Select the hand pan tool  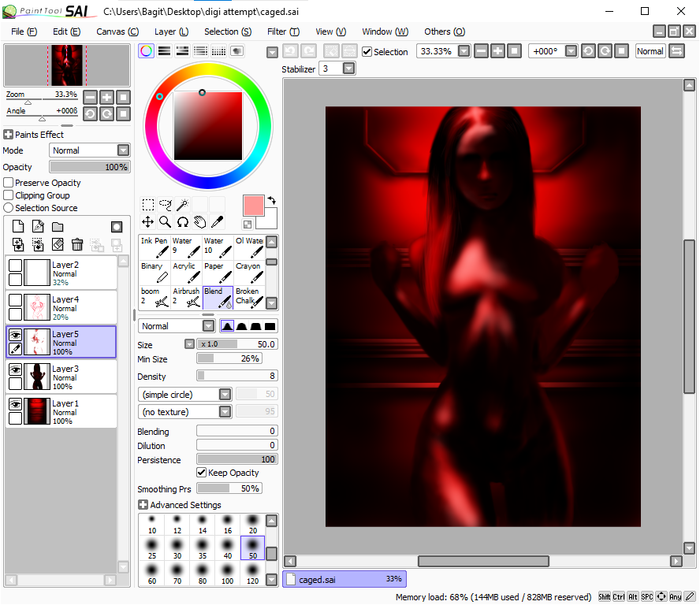pyautogui.click(x=200, y=221)
